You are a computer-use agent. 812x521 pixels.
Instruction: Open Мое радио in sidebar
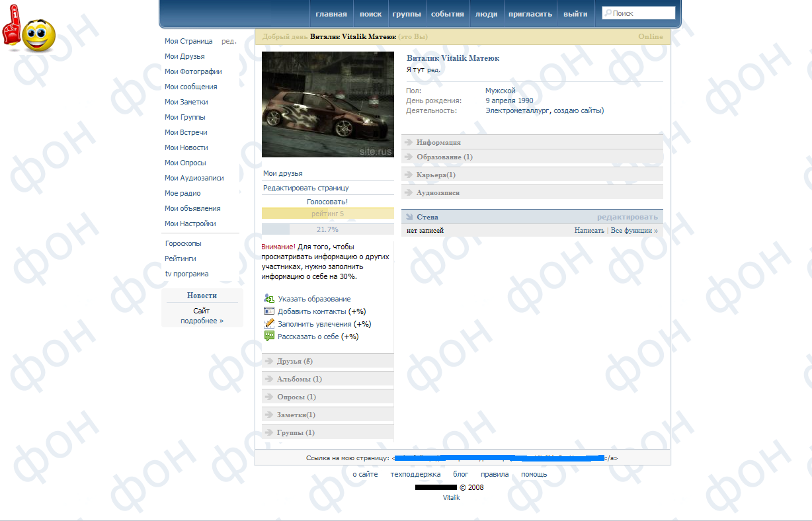coord(183,193)
